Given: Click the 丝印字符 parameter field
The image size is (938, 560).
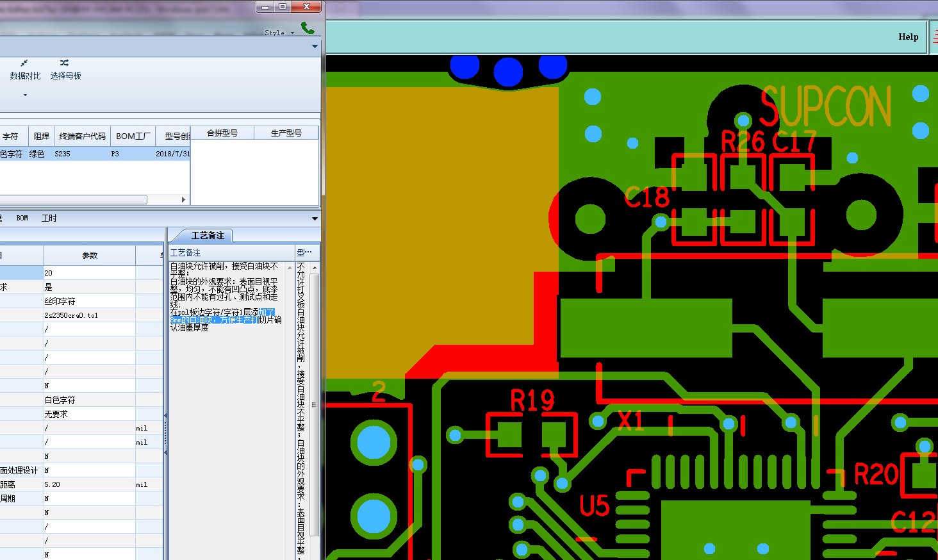Looking at the screenshot, I should pos(90,301).
